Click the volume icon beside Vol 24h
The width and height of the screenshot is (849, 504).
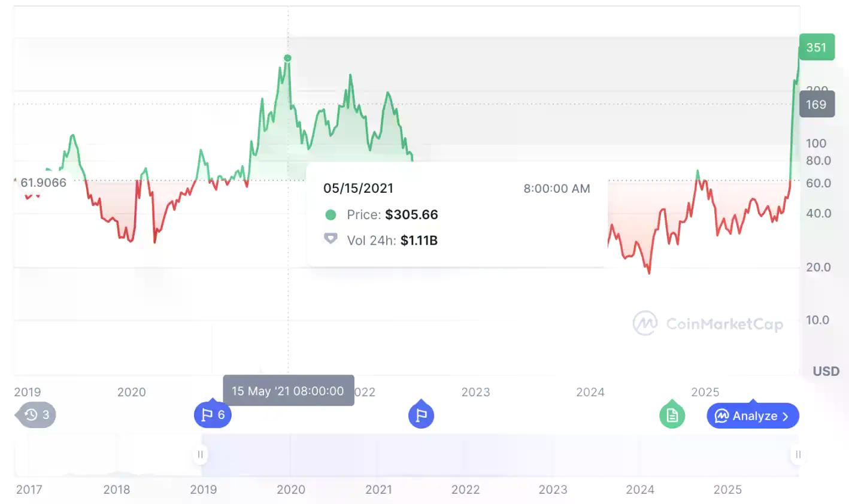[x=330, y=239]
